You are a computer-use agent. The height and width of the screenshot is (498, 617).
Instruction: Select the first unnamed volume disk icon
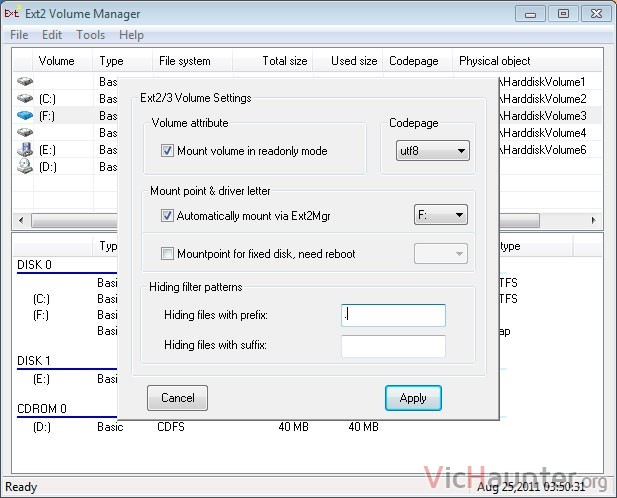[25, 81]
